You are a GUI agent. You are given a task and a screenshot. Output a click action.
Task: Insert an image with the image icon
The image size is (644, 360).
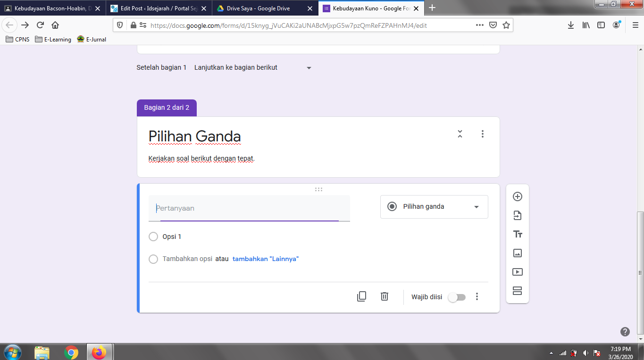pyautogui.click(x=517, y=253)
